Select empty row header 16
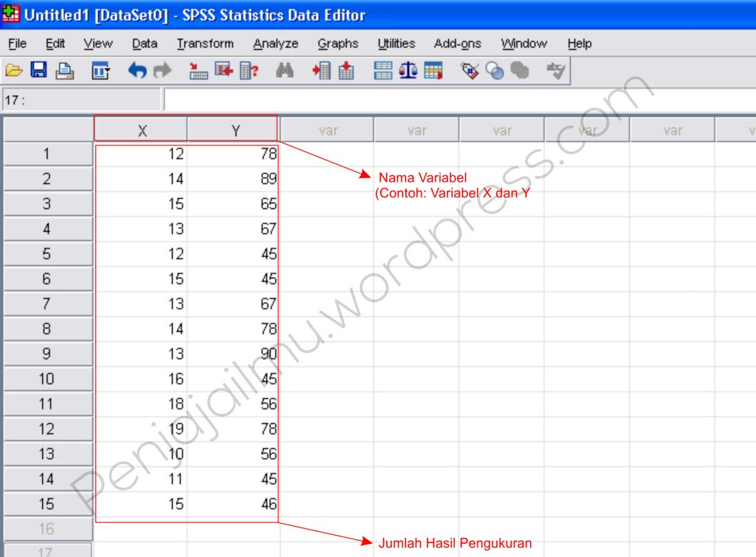This screenshot has height=557, width=756. [48, 530]
